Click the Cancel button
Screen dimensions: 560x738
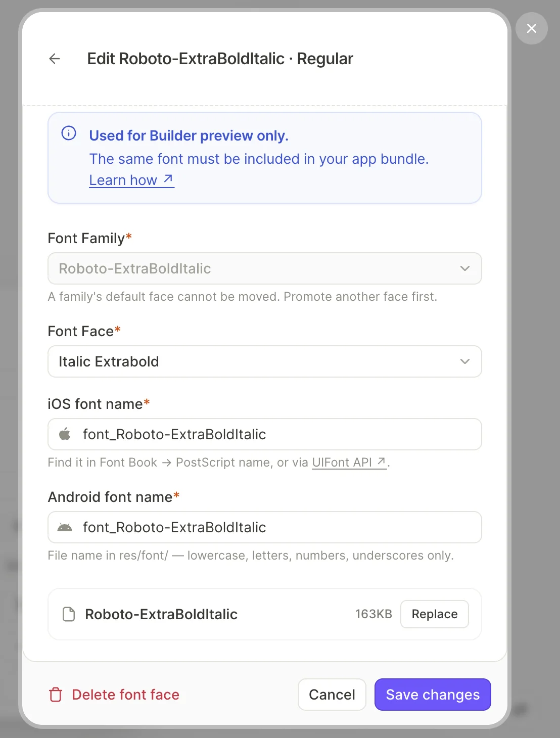click(332, 695)
